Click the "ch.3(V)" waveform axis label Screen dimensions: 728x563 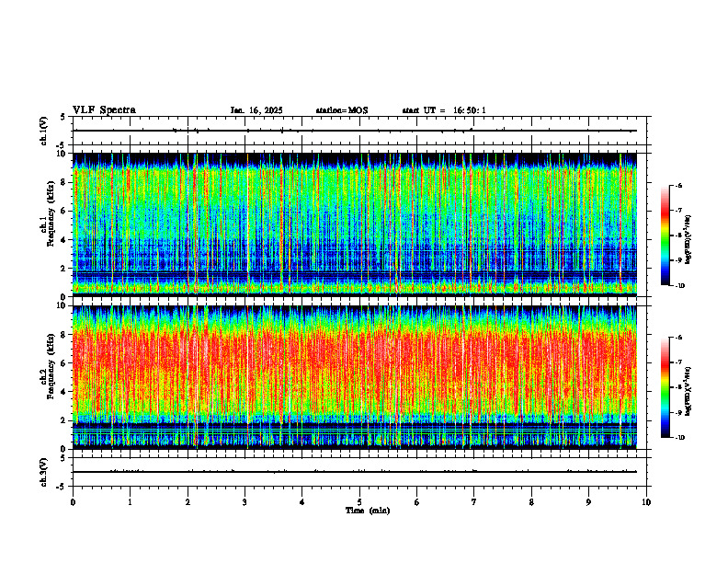click(43, 472)
